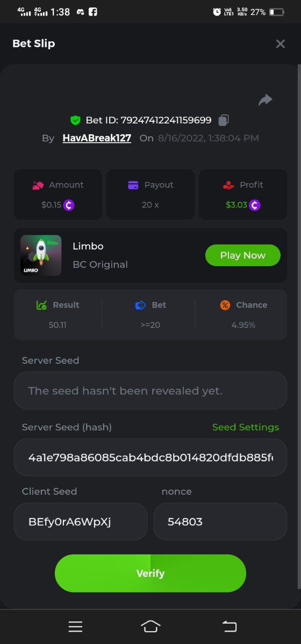
Task: Select the Client Seed input field
Action: (81, 522)
